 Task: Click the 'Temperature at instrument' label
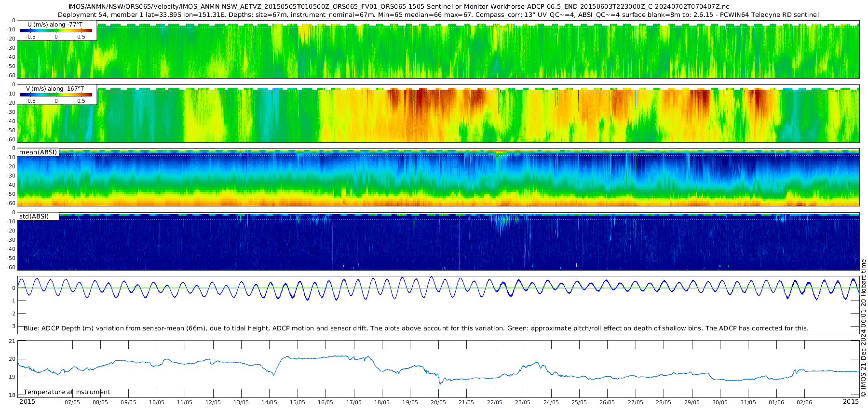(67, 392)
